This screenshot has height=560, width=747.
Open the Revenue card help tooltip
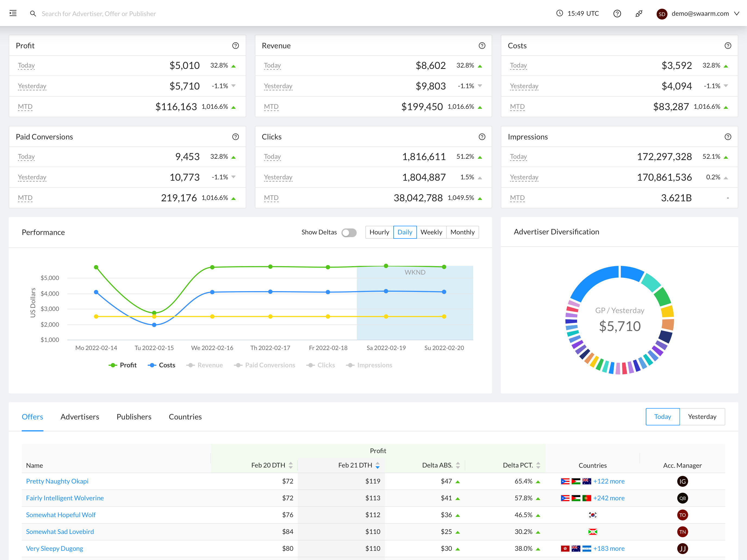(482, 46)
